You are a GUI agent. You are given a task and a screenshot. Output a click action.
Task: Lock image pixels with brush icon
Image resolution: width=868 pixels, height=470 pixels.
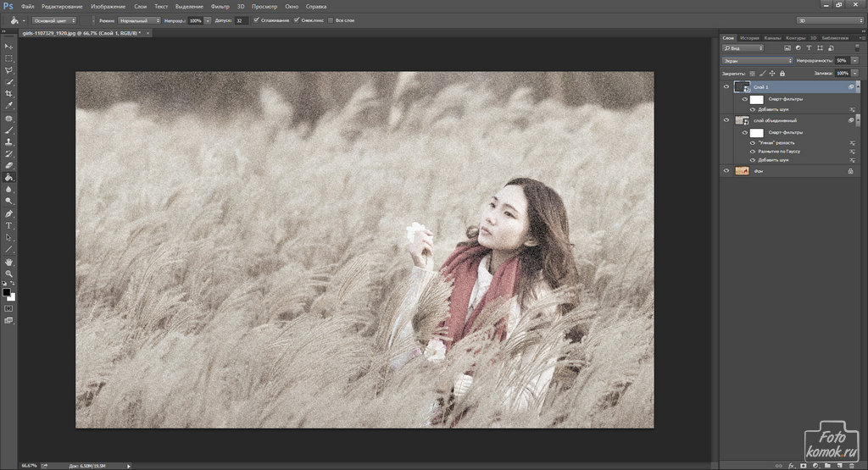(762, 73)
